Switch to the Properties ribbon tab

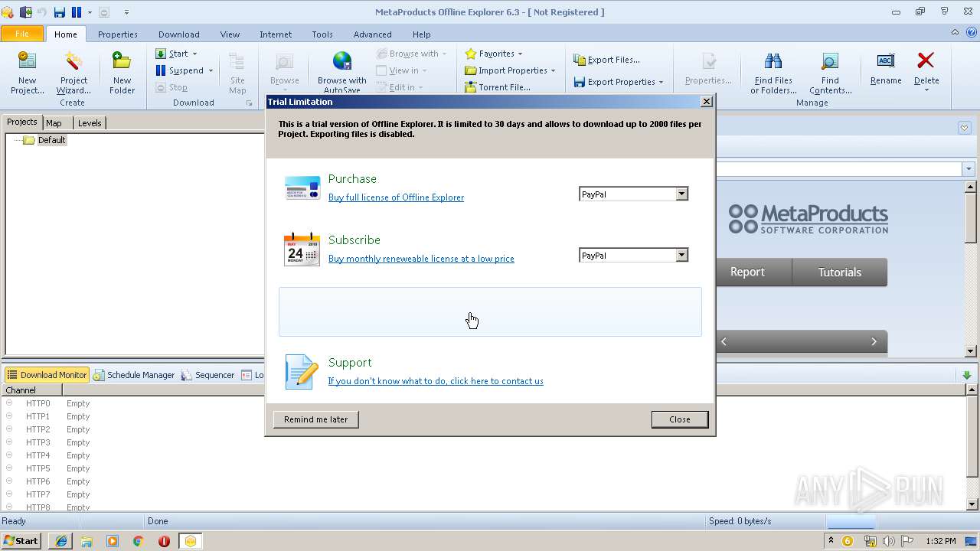(x=118, y=34)
